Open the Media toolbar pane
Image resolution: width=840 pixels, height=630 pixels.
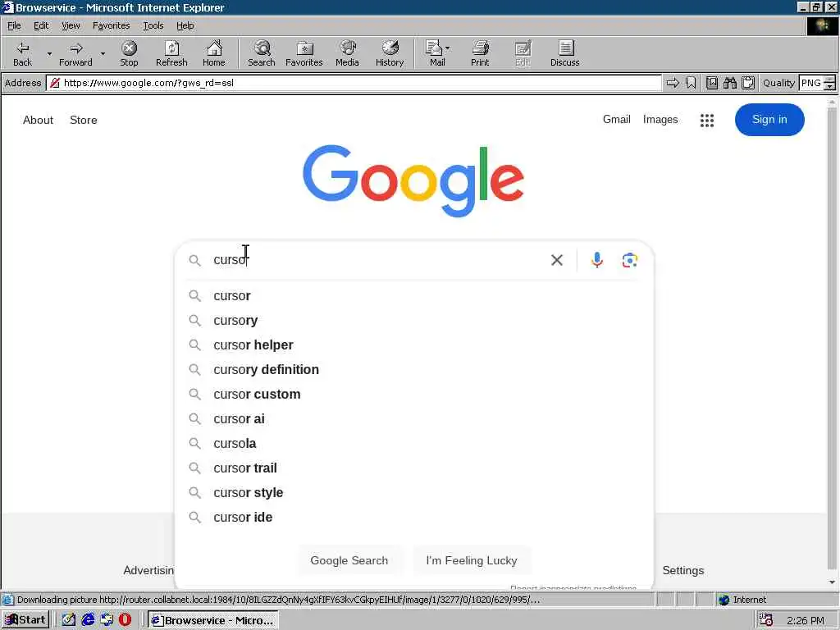click(347, 53)
